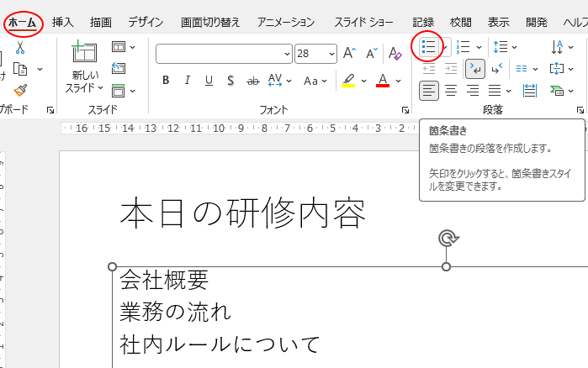Open the font name combo box

point(224,54)
